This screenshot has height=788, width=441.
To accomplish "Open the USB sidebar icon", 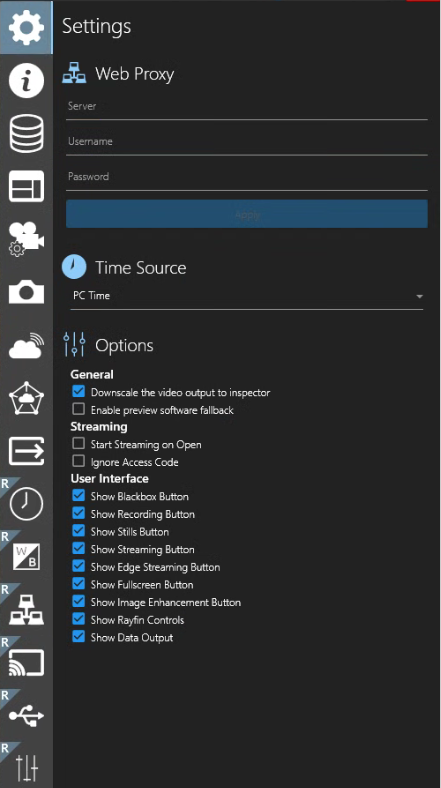I will click(26, 715).
